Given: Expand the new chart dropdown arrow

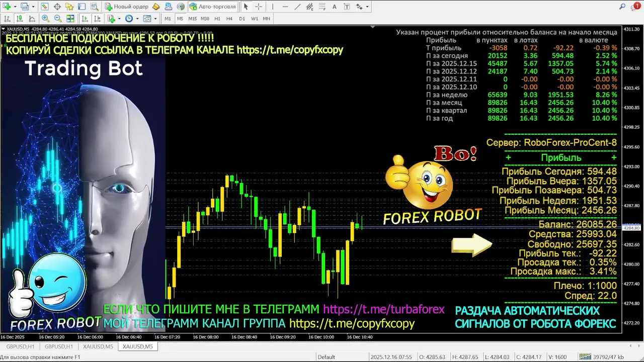Looking at the screenshot, I should click(x=15, y=7).
